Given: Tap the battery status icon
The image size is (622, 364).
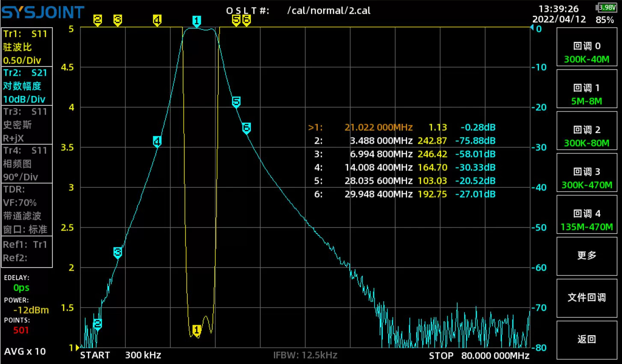Looking at the screenshot, I should pyautogui.click(x=606, y=8).
